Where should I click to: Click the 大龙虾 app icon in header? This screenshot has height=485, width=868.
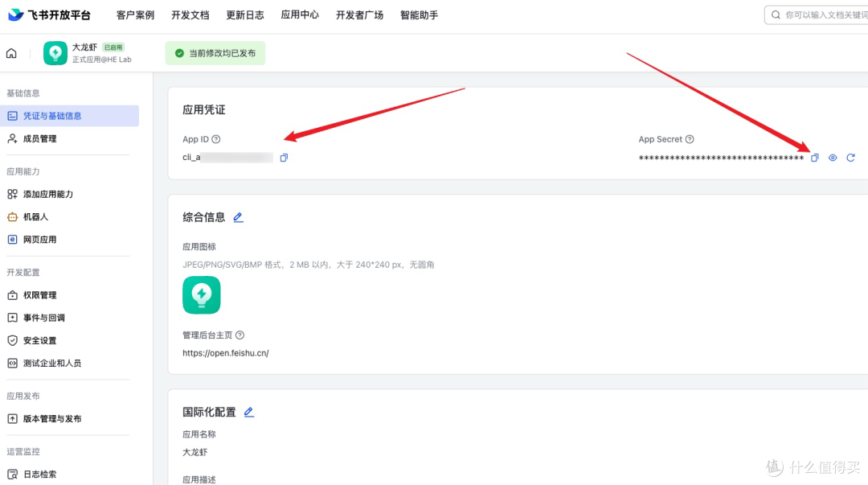tap(55, 53)
